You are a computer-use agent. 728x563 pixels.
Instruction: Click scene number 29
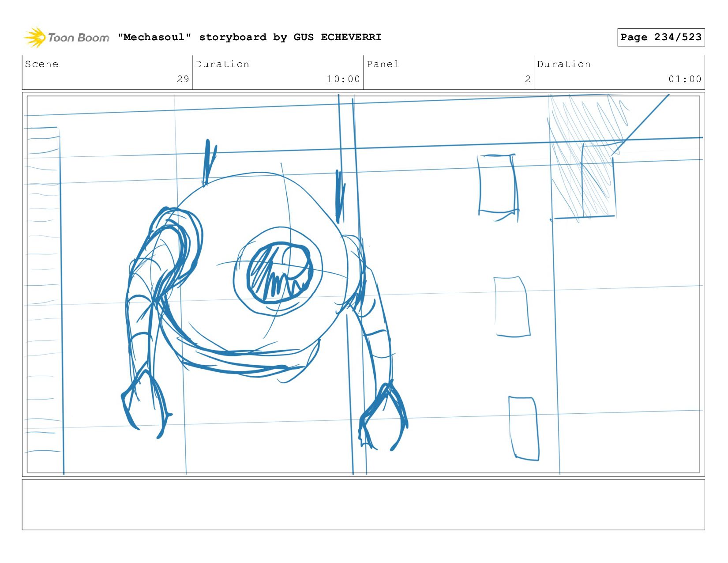183,79
